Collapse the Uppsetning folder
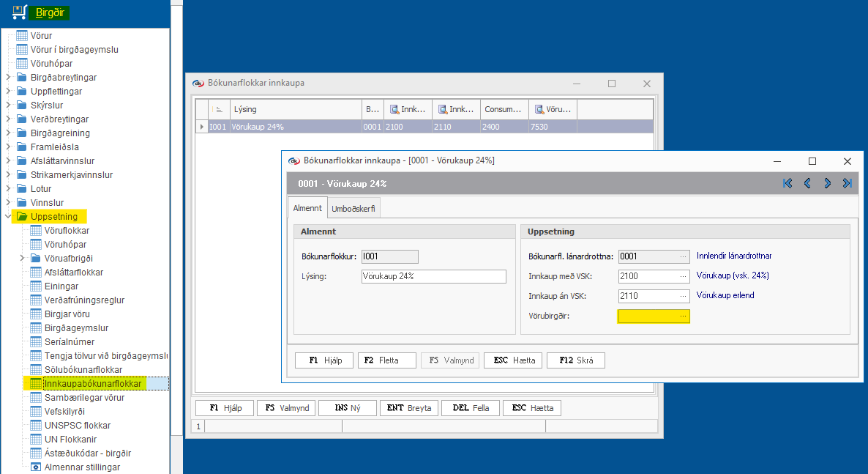 coord(8,217)
